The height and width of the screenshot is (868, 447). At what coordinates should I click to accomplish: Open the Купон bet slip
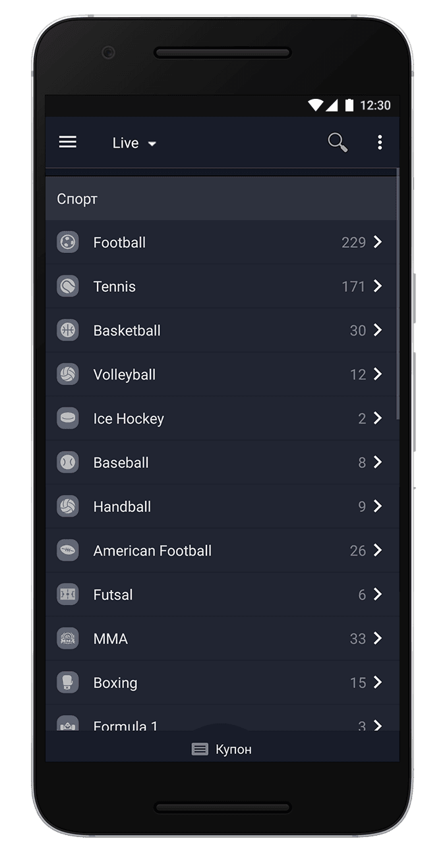pyautogui.click(x=222, y=749)
